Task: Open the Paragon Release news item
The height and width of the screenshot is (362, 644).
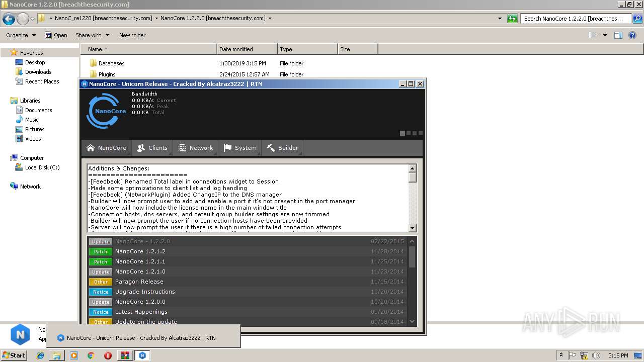Action: [247, 282]
